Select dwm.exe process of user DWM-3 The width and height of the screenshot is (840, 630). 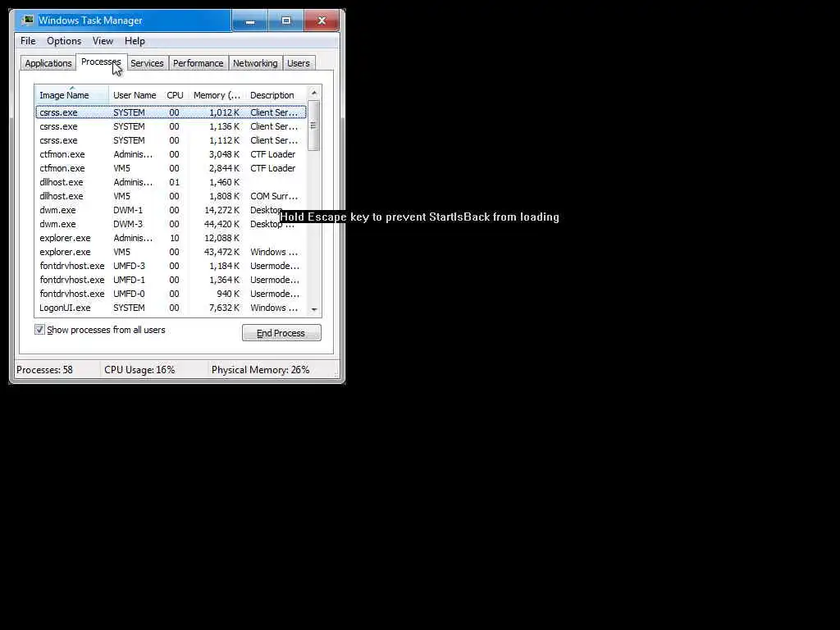[171, 224]
